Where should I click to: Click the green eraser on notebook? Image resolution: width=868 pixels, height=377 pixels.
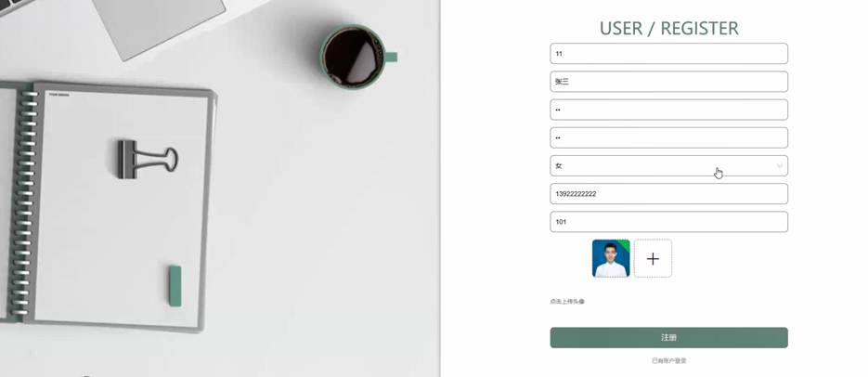pos(175,286)
